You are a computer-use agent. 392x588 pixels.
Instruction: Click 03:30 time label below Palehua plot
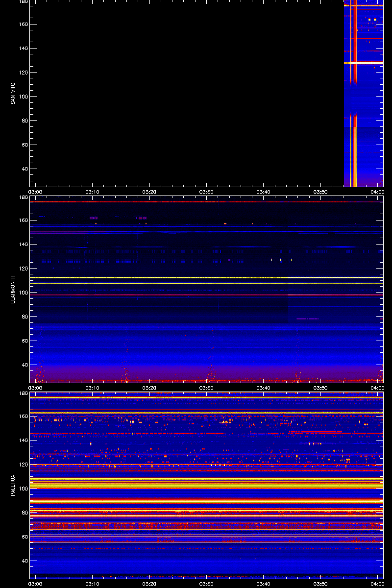point(206,584)
